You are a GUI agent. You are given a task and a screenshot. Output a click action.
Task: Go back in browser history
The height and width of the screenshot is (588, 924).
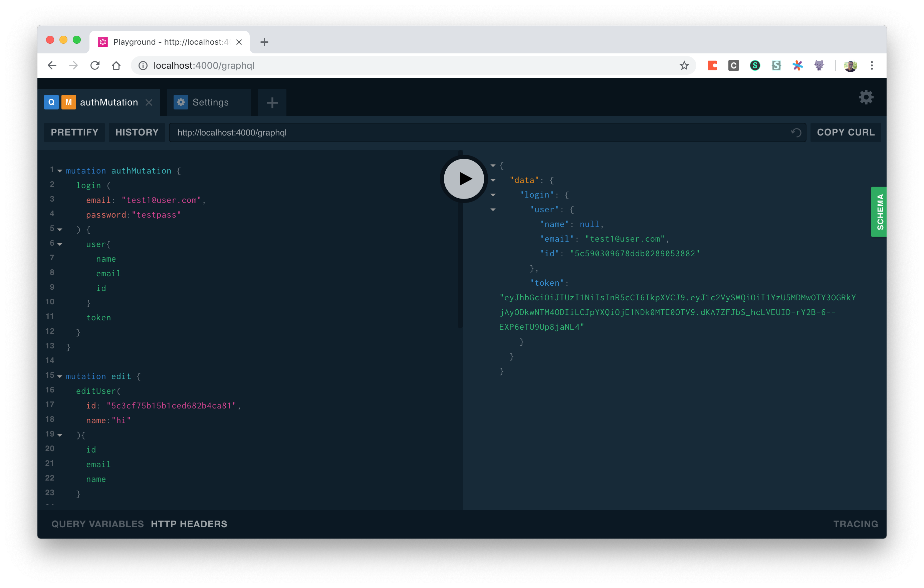pos(52,66)
